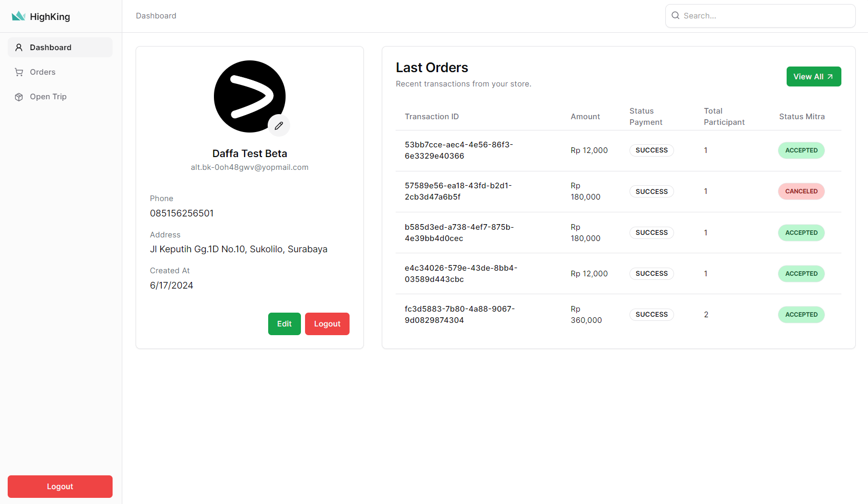This screenshot has height=504, width=868.
Task: Click SUCCESS badge for transaction e4c34026
Action: pyautogui.click(x=651, y=274)
